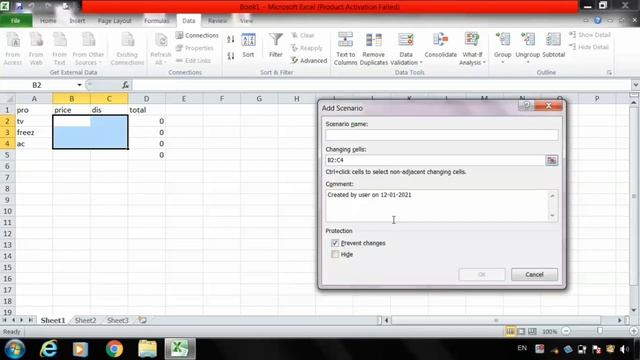Open File Explorer folder on taskbar
The width and height of the screenshot is (640, 360).
(147, 349)
